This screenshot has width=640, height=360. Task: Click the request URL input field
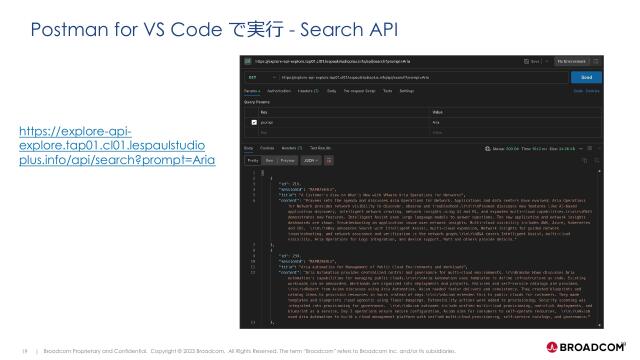click(x=424, y=77)
